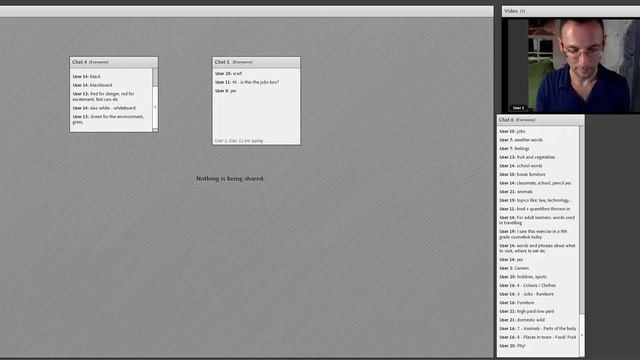Screen dimensions: 640x360
Task: Click 'Green for the environment' message in Chat 4
Action: pos(108,119)
